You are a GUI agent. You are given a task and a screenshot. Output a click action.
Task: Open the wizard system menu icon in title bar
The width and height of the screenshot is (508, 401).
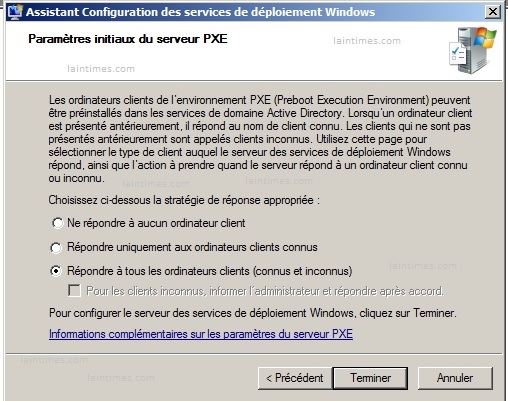pyautogui.click(x=15, y=12)
